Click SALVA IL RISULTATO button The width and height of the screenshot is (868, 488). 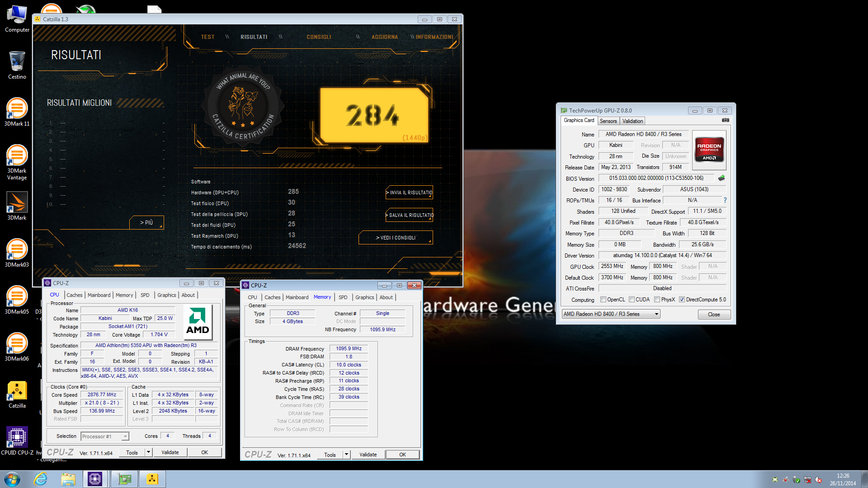click(x=409, y=215)
